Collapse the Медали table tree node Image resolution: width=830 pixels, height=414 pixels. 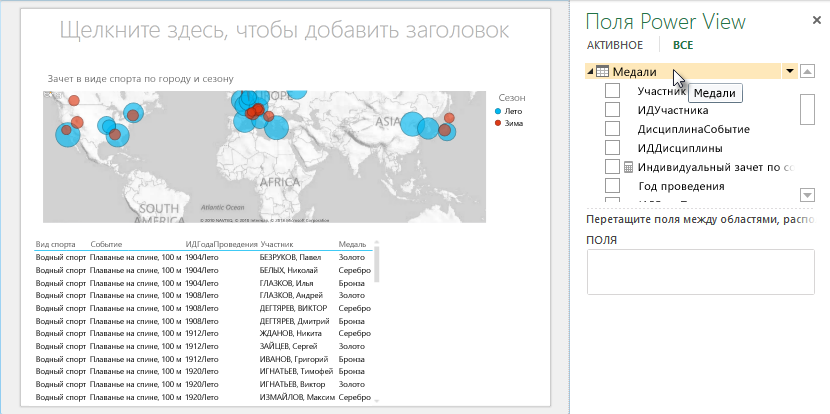pos(590,71)
